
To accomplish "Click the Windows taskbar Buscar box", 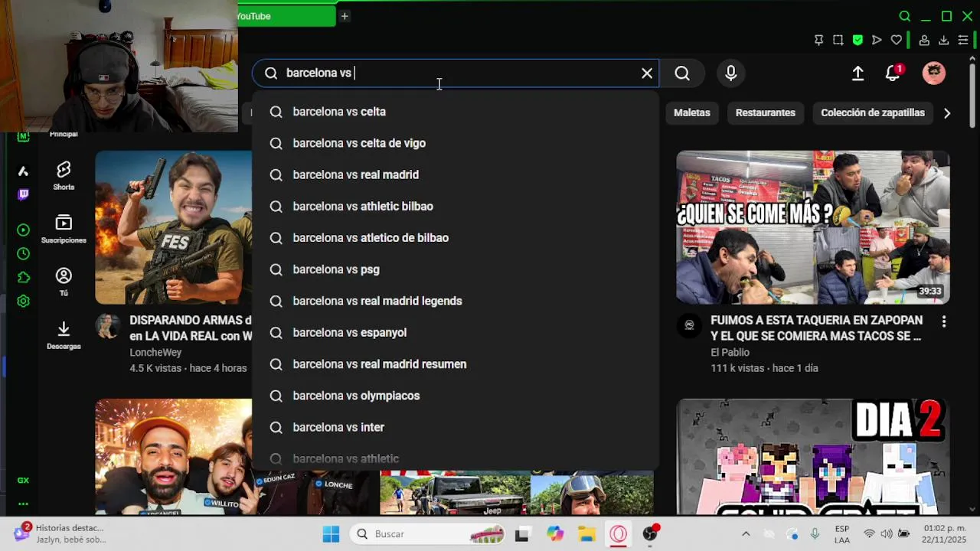I will tap(429, 533).
